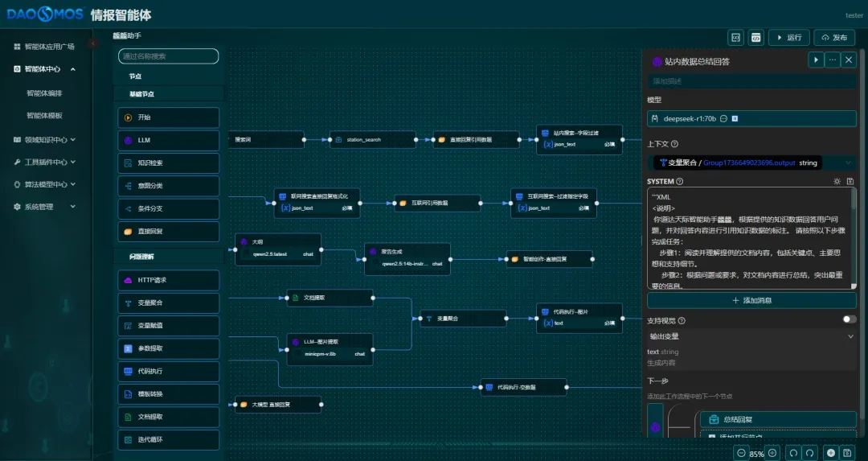The width and height of the screenshot is (868, 461).
Task: Click the undo arrow icon
Action: pos(793,453)
